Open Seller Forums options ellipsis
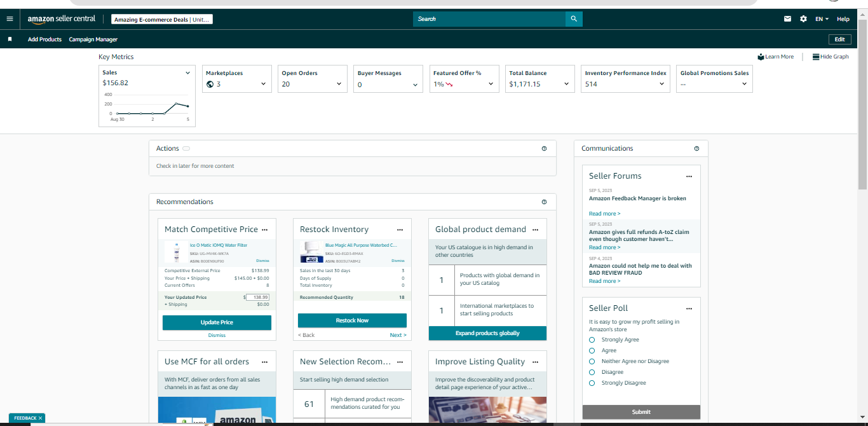868x426 pixels. click(x=689, y=176)
